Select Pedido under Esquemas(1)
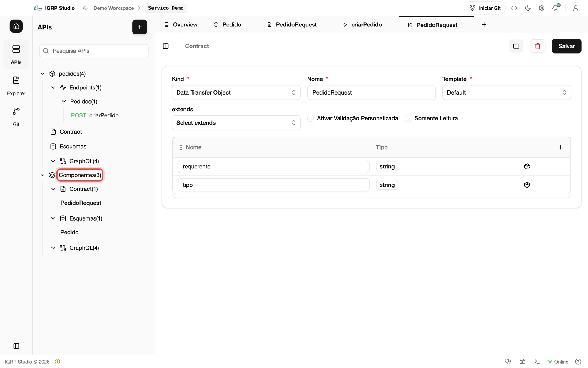Image resolution: width=588 pixels, height=368 pixels. (69, 232)
